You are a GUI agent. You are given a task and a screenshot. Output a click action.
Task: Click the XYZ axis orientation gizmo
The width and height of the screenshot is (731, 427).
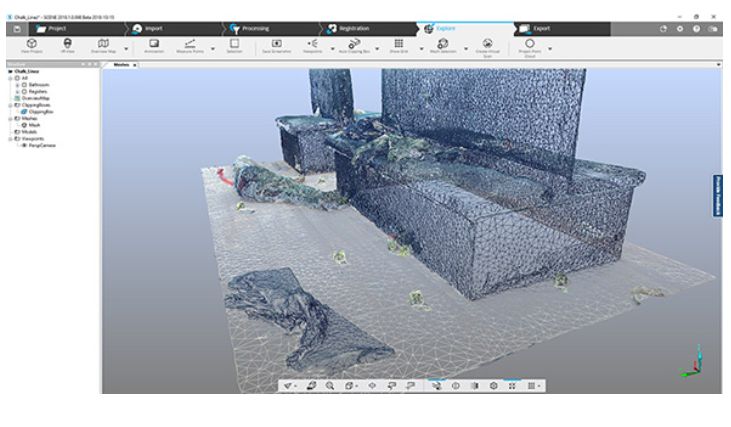(x=692, y=362)
